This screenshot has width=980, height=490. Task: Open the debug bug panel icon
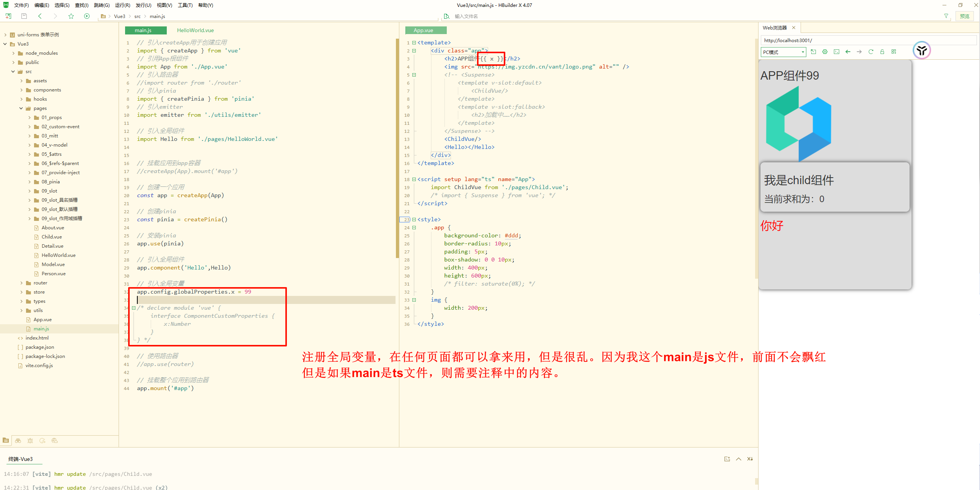click(30, 441)
